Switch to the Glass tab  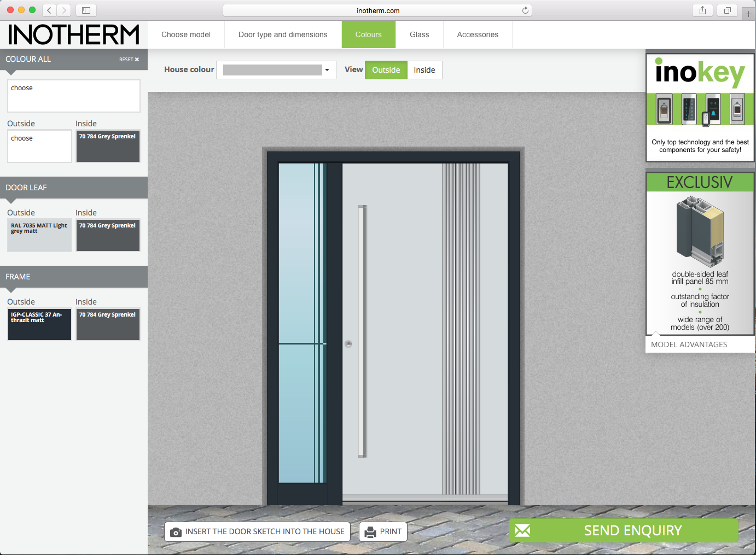coord(420,34)
